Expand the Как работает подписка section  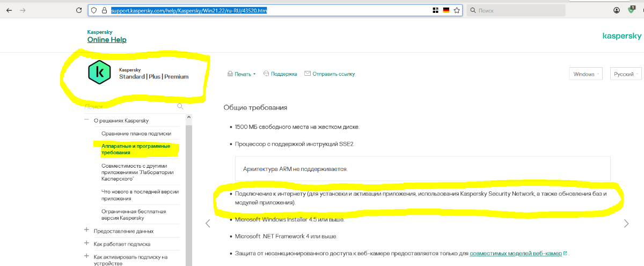click(x=86, y=243)
